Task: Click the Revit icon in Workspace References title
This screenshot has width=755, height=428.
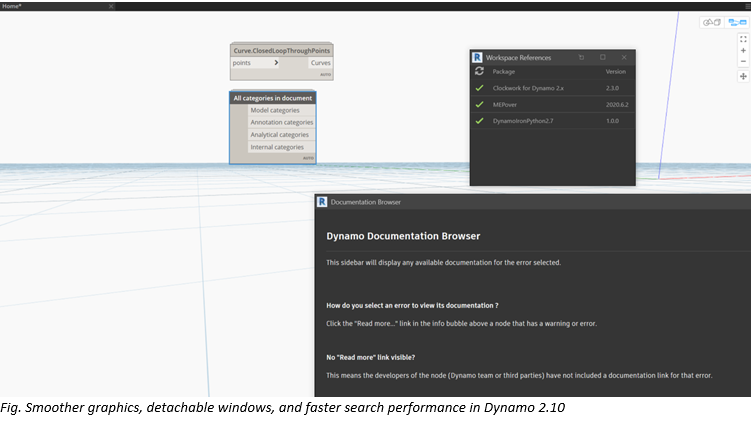Action: (x=477, y=57)
